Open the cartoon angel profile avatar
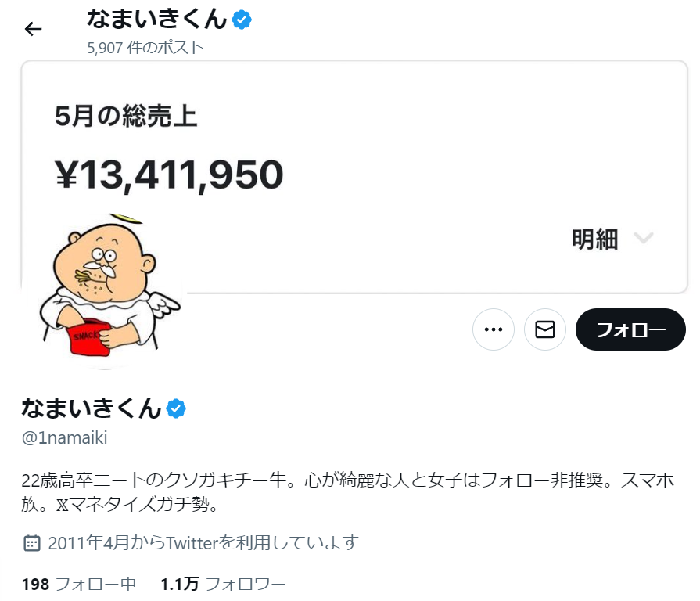 click(x=106, y=289)
